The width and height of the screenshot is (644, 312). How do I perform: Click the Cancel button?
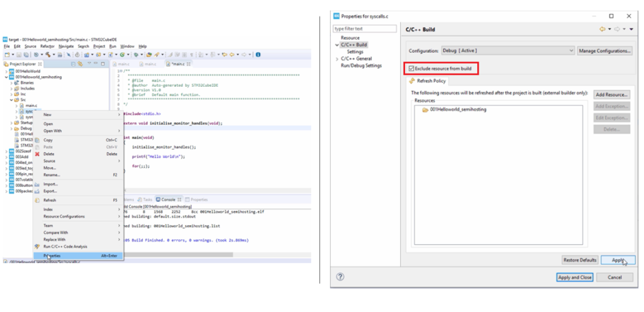(x=614, y=277)
